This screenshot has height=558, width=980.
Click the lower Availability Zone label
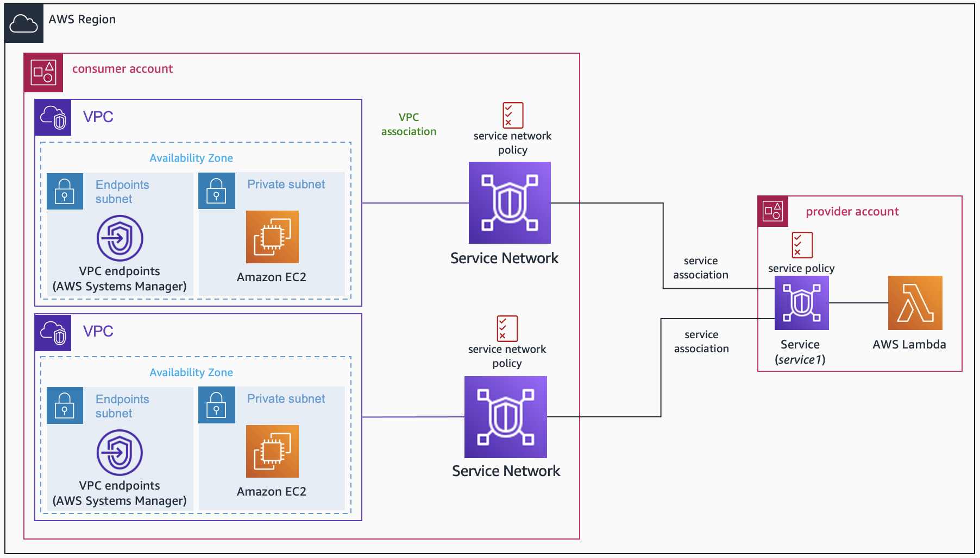tap(191, 372)
